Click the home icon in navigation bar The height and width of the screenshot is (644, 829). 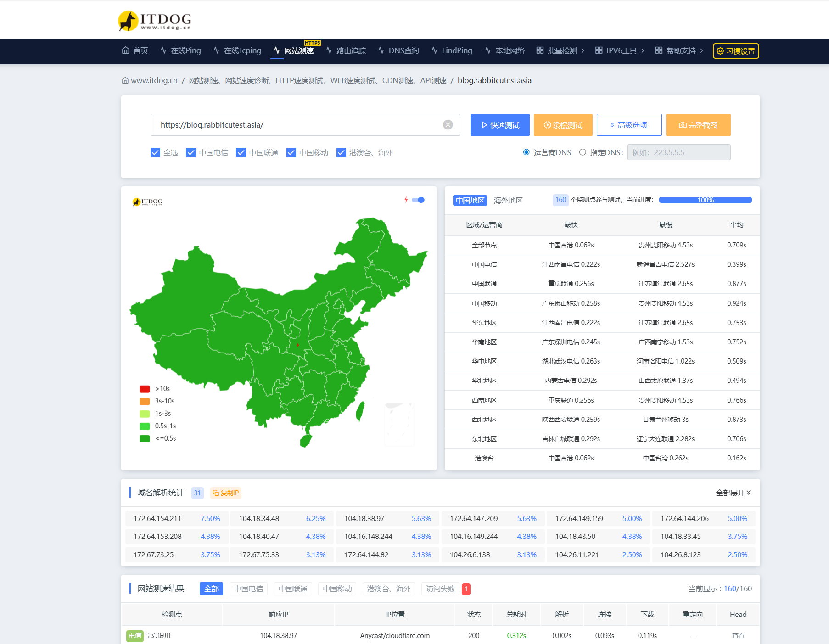(126, 50)
